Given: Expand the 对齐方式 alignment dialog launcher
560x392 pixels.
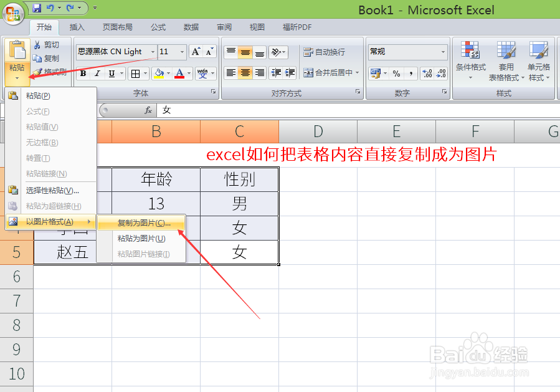Looking at the screenshot, I should pos(358,92).
